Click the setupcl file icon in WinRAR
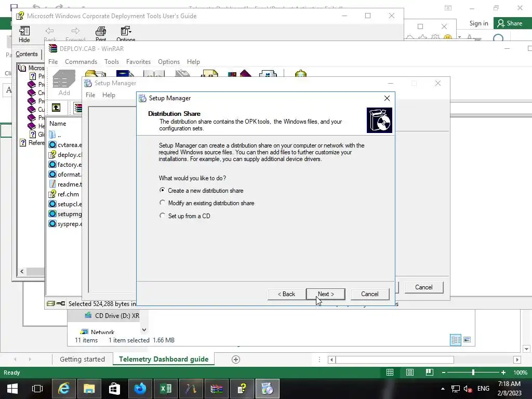The image size is (532, 399). click(52, 204)
